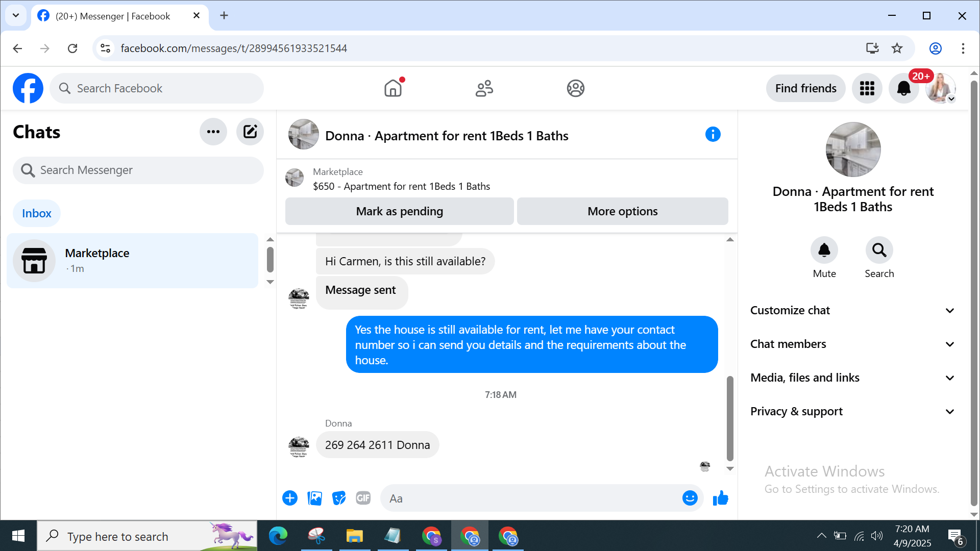
Task: Attach a photo with the image icon
Action: coord(314,498)
